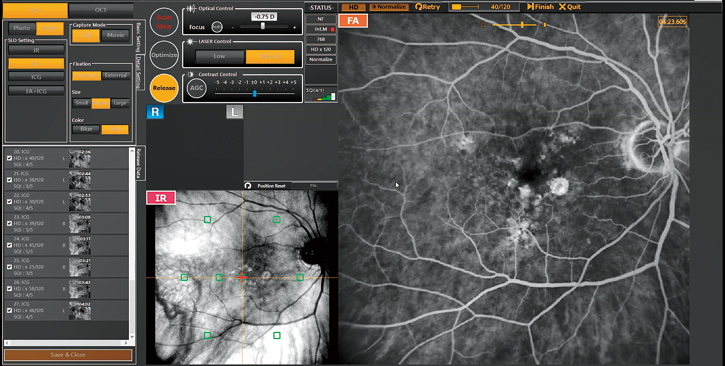Screen dimensions: 725x366
Task: Switch to the OCT tab
Action: [x=101, y=10]
